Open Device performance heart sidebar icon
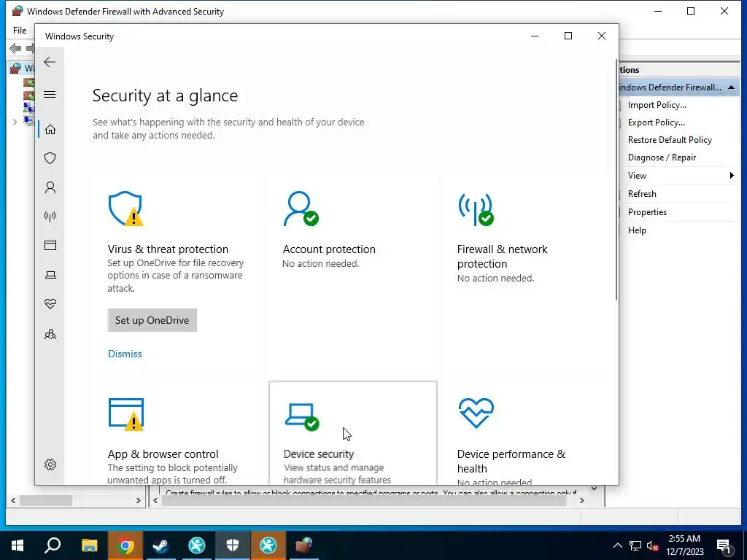This screenshot has height=560, width=747. point(50,304)
